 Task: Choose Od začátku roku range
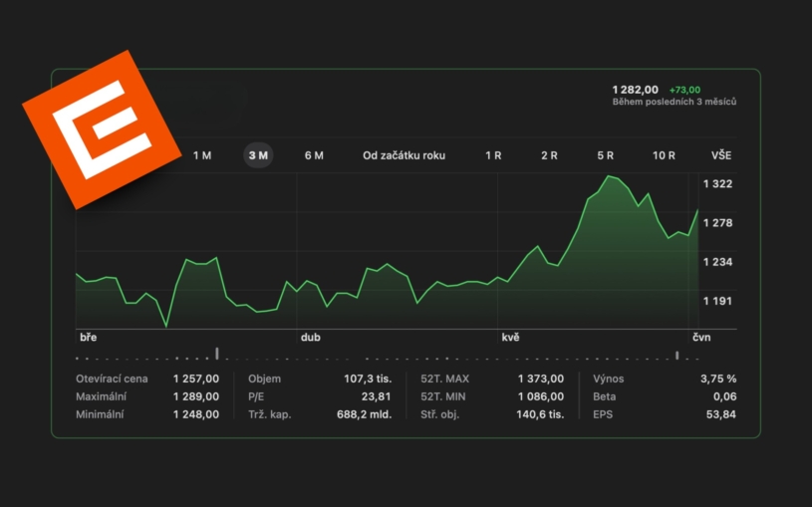(x=404, y=155)
